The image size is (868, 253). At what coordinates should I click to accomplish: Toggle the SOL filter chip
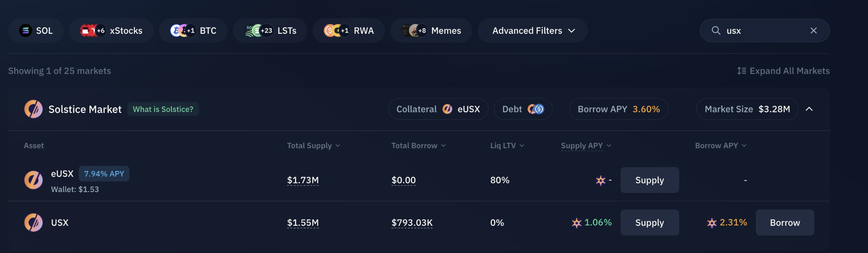point(36,31)
